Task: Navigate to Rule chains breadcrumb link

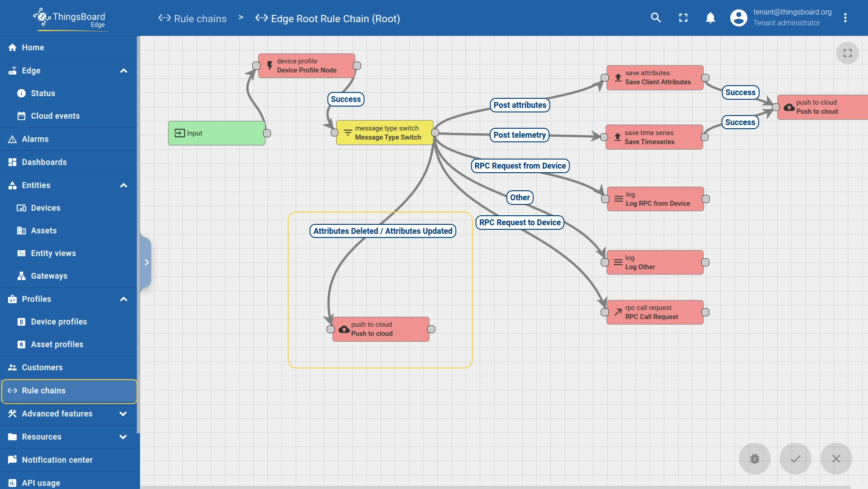Action: pos(200,19)
